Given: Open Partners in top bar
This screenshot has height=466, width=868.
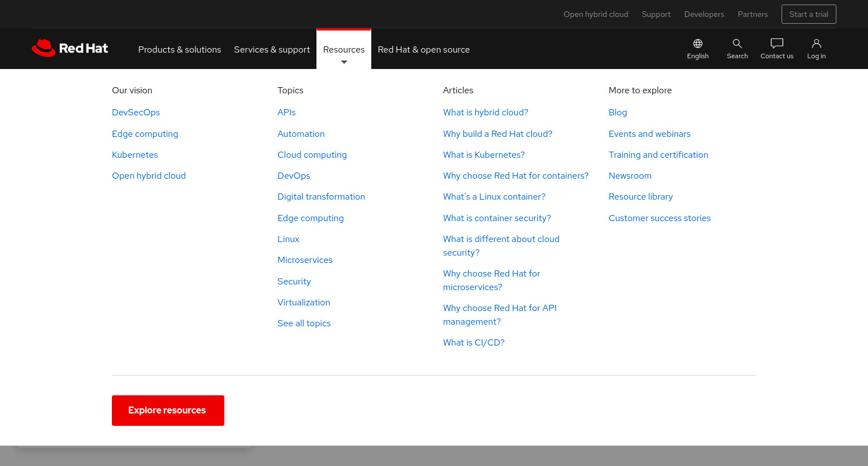Looking at the screenshot, I should click(753, 14).
